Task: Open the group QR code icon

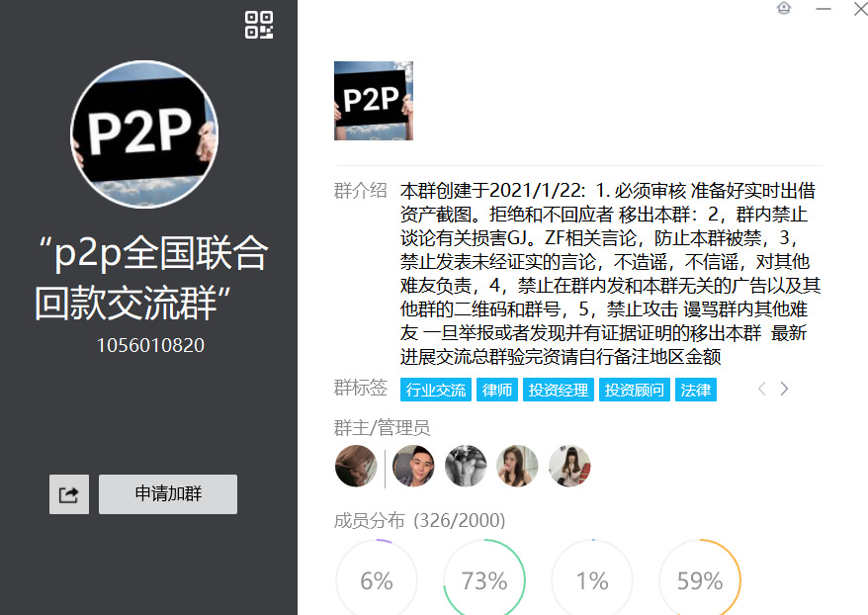Action: [259, 25]
